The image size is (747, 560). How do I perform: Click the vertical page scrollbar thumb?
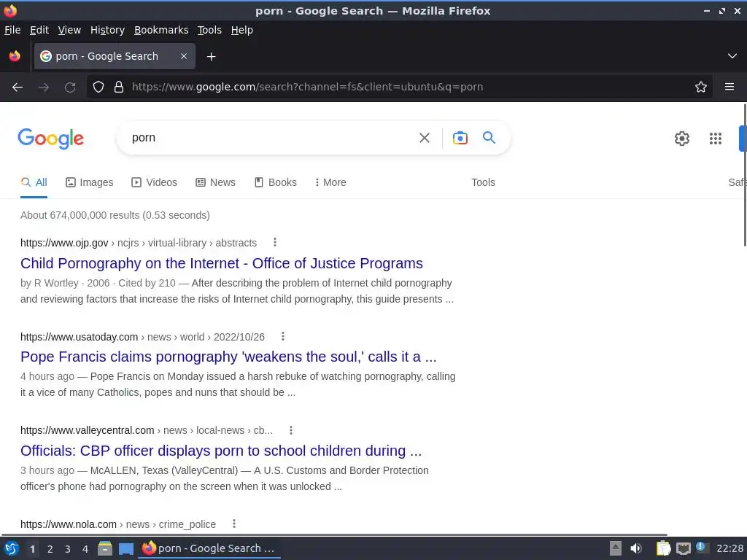(x=745, y=175)
